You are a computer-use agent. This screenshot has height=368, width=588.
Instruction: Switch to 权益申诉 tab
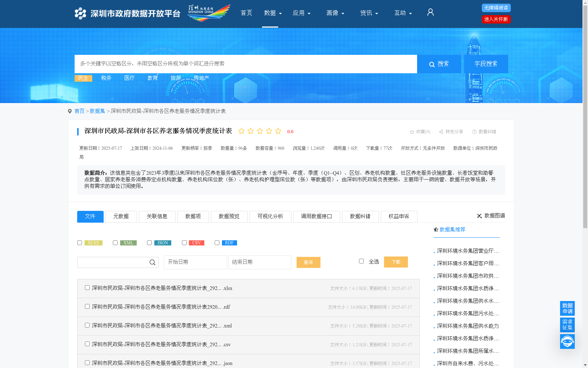point(399,216)
